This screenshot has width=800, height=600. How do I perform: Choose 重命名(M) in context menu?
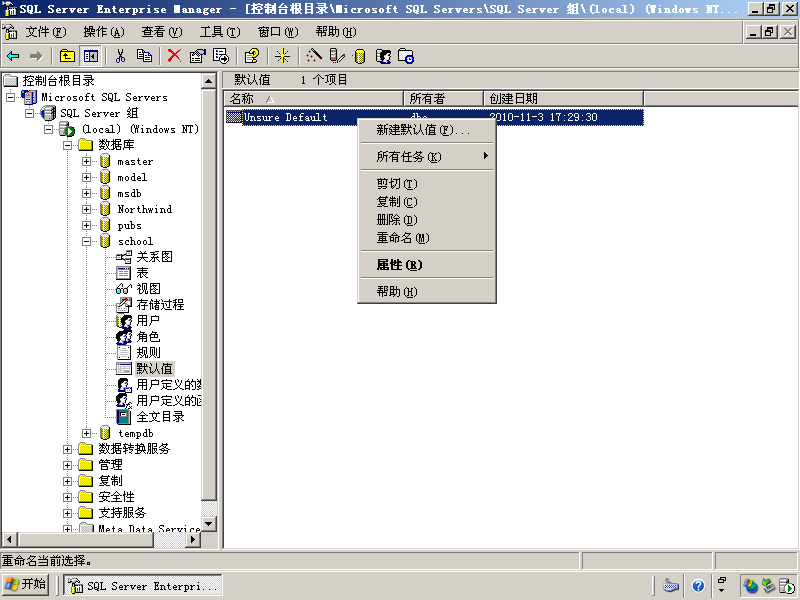[427, 238]
